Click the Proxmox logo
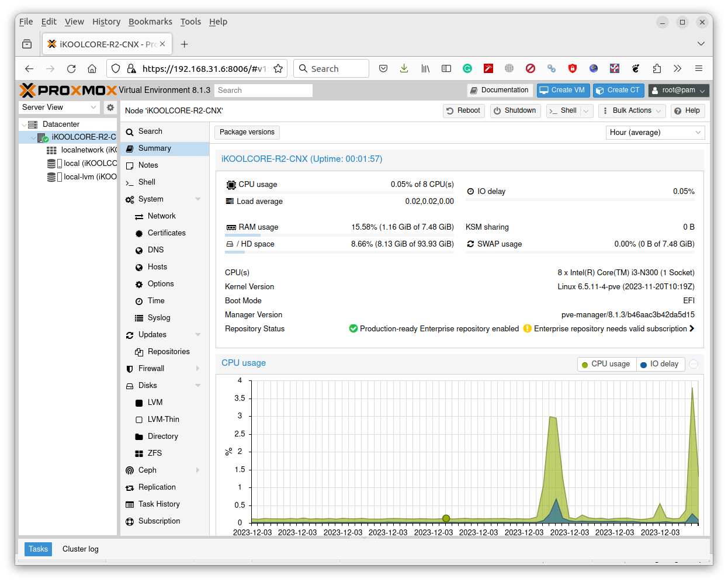This screenshot has width=728, height=582. click(68, 90)
